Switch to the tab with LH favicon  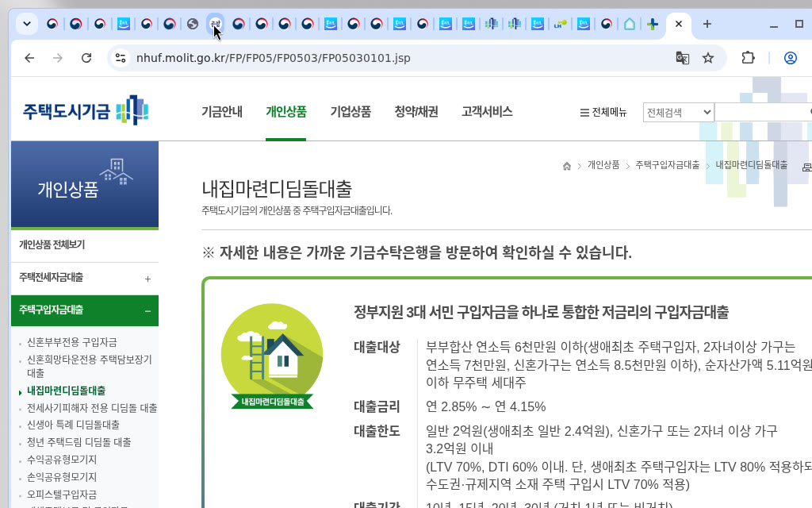point(560,24)
